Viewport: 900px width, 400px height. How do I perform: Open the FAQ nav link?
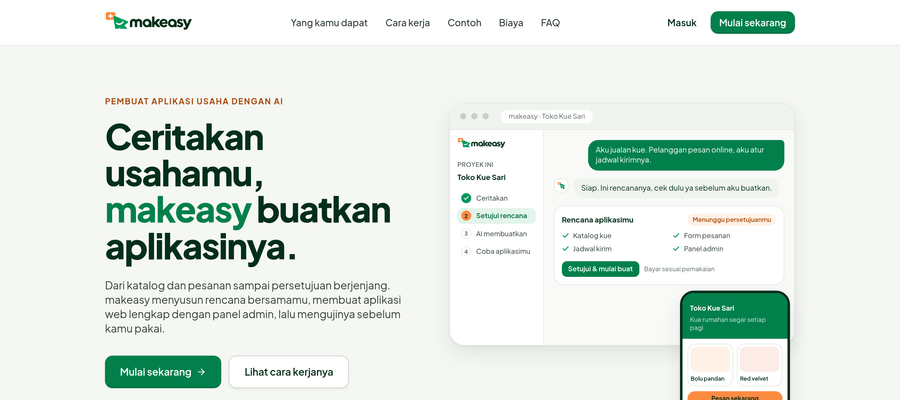tap(550, 23)
